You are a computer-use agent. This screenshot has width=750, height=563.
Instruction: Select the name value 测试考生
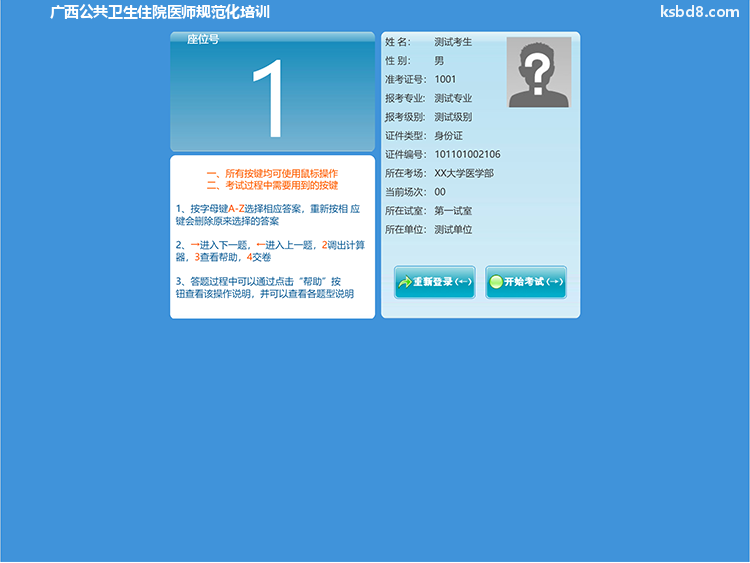pos(453,42)
